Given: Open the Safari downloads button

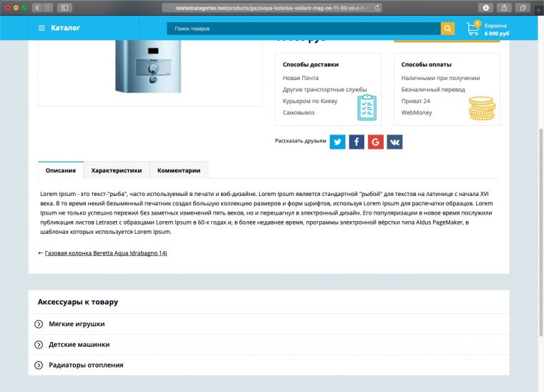Looking at the screenshot, I should click(486, 8).
